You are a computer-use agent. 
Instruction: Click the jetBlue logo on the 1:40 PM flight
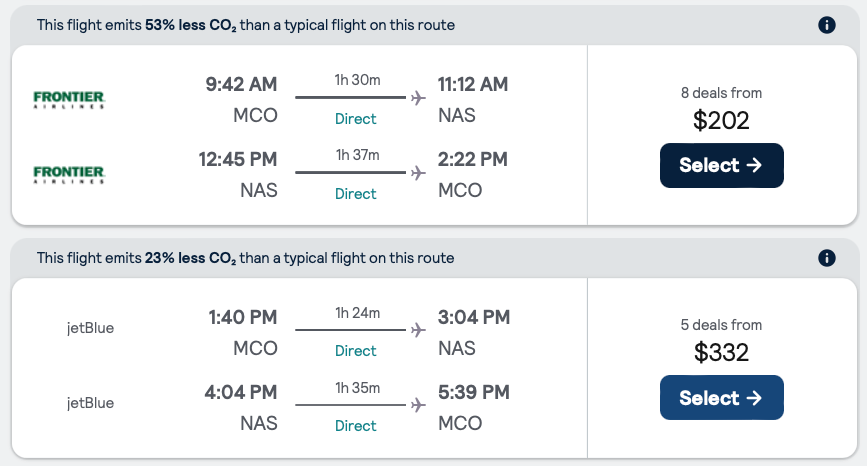pos(90,328)
